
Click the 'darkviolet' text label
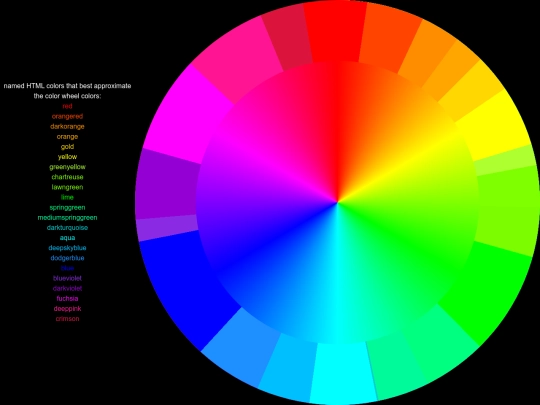(x=68, y=288)
